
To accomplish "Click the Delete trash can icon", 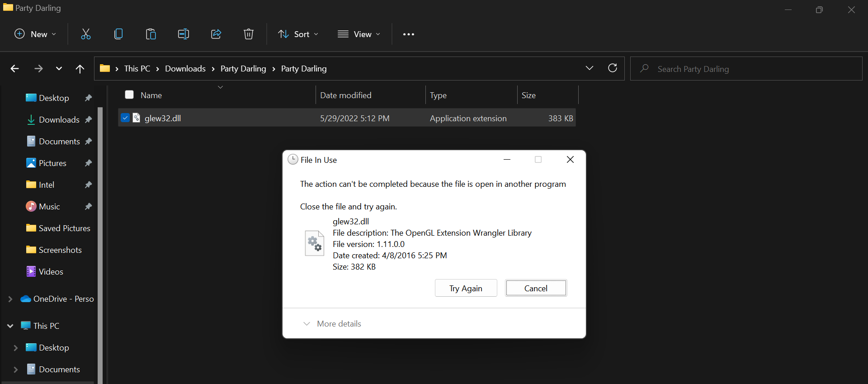I will click(249, 34).
